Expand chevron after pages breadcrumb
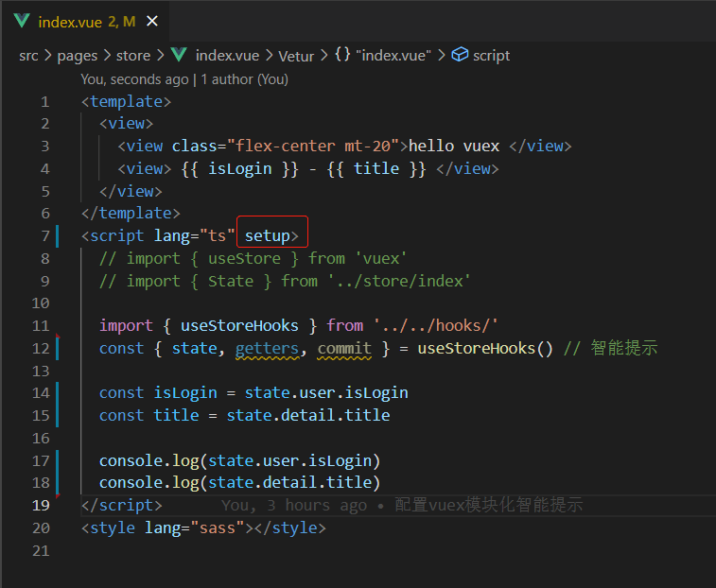Image resolution: width=716 pixels, height=588 pixels. click(107, 56)
